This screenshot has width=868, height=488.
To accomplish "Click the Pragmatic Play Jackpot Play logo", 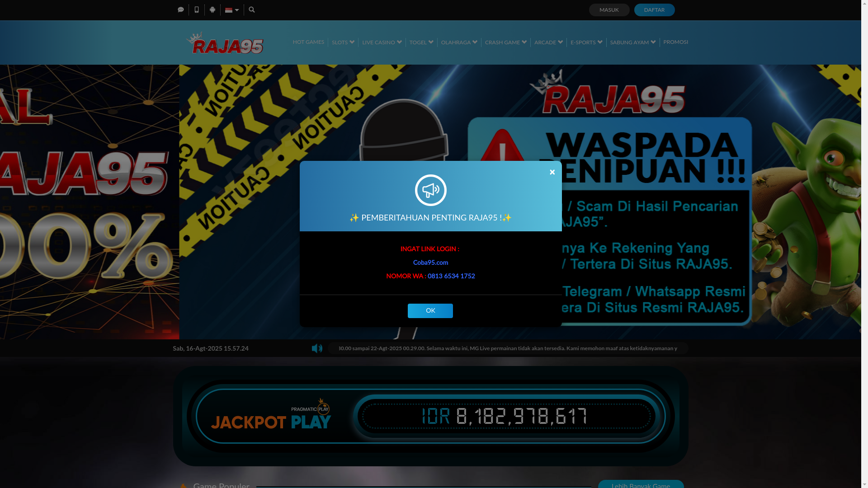I will (x=271, y=414).
